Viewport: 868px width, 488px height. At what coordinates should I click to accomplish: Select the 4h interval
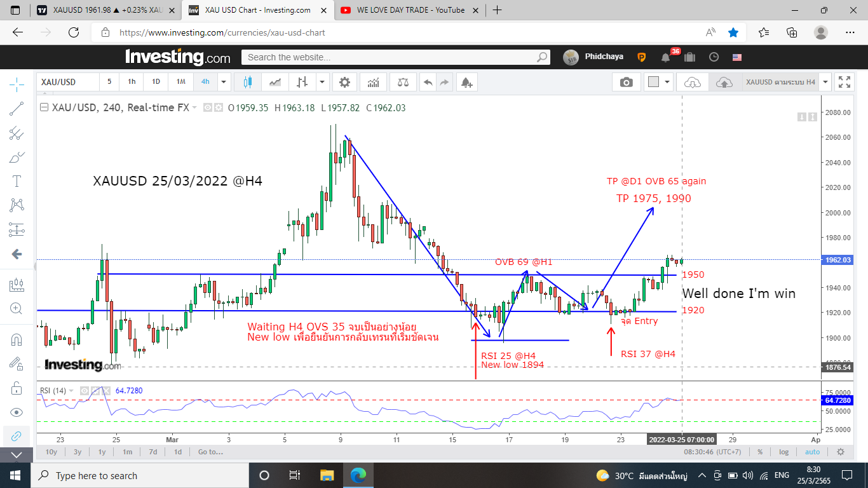tap(205, 82)
